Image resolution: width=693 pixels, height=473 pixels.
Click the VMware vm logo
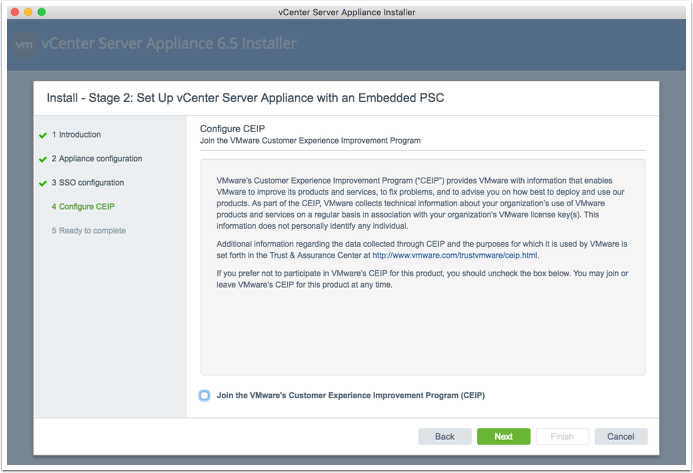tap(26, 45)
